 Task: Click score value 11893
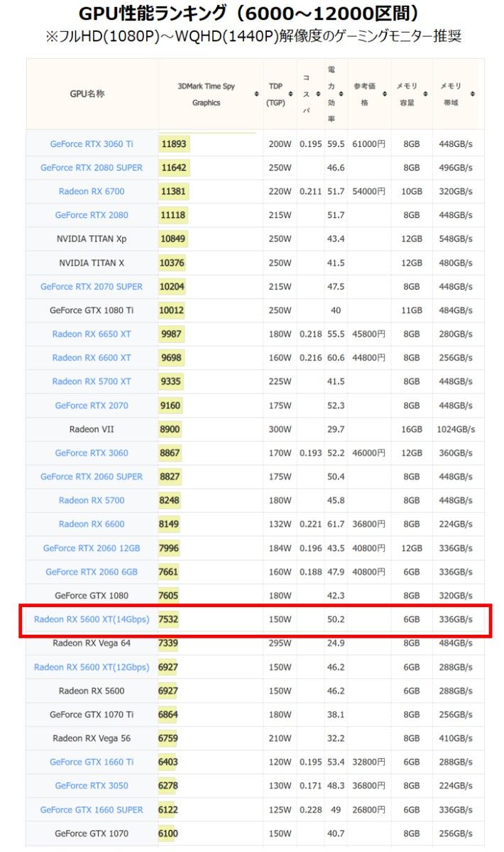click(x=174, y=144)
